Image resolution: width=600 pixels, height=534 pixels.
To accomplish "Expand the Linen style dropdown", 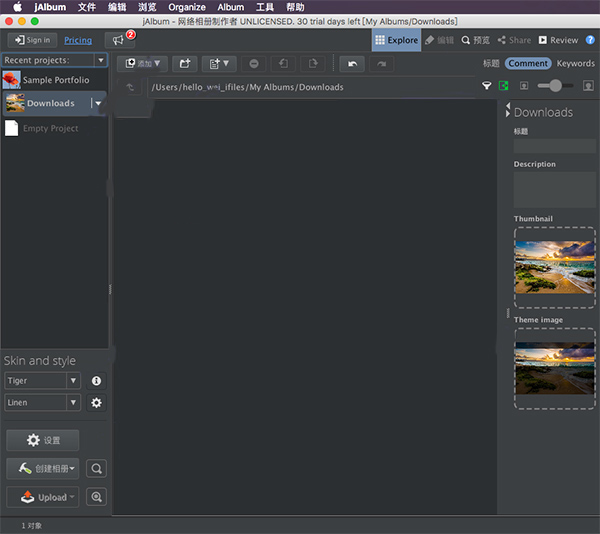I will click(x=73, y=402).
